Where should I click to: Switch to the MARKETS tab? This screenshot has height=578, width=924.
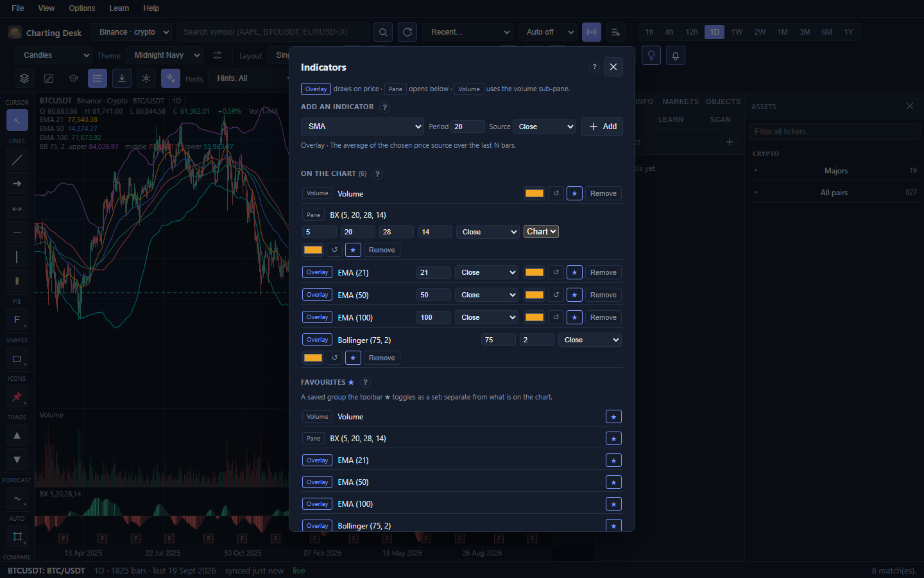(681, 101)
